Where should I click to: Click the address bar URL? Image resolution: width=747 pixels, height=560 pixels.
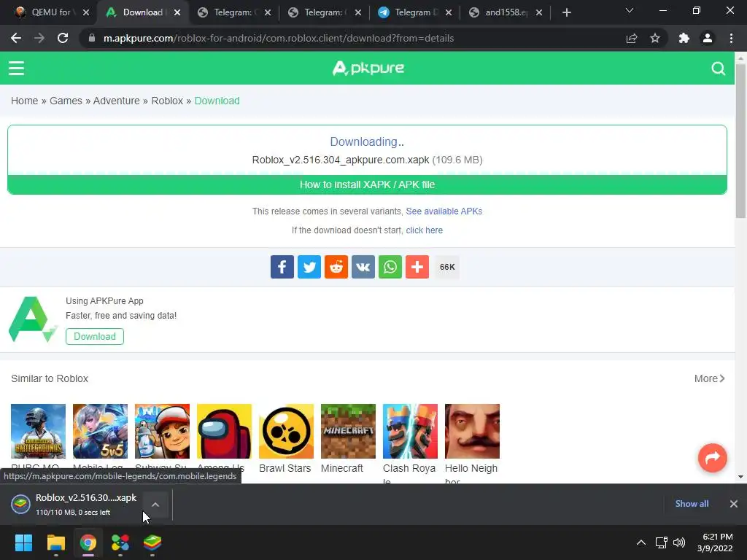(x=279, y=38)
